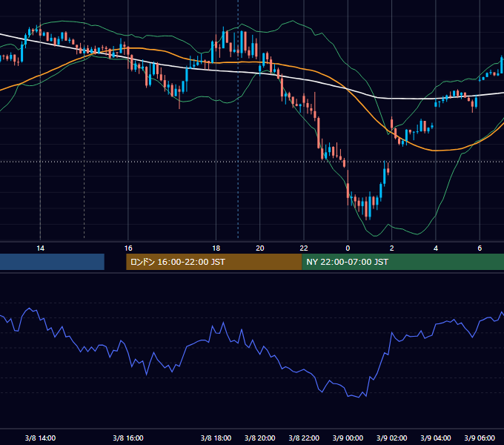
Task: Click the 18 hour label on price chart axis
Action: (x=216, y=248)
